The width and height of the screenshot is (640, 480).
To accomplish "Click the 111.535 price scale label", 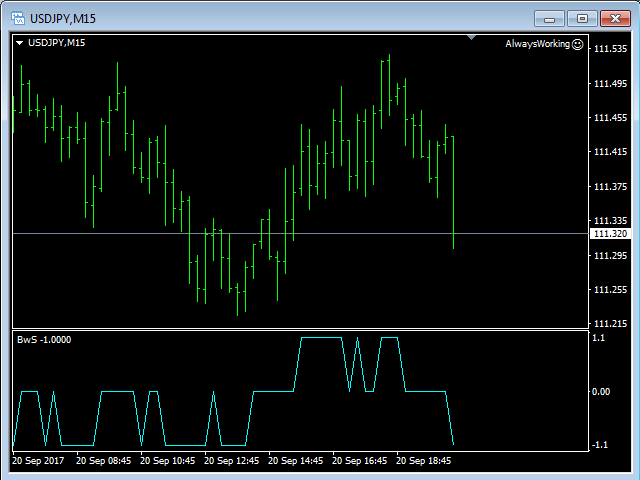I will click(610, 49).
